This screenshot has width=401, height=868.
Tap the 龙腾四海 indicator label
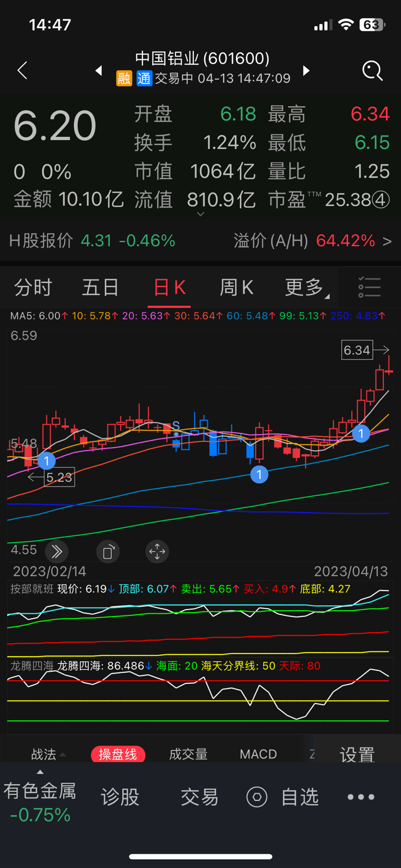32,666
